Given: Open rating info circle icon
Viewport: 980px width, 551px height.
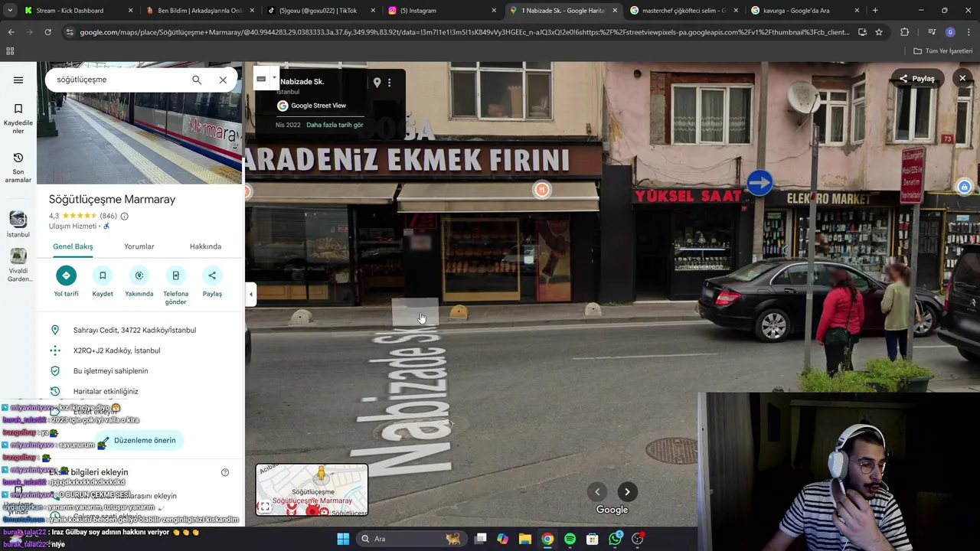Looking at the screenshot, I should coord(124,216).
